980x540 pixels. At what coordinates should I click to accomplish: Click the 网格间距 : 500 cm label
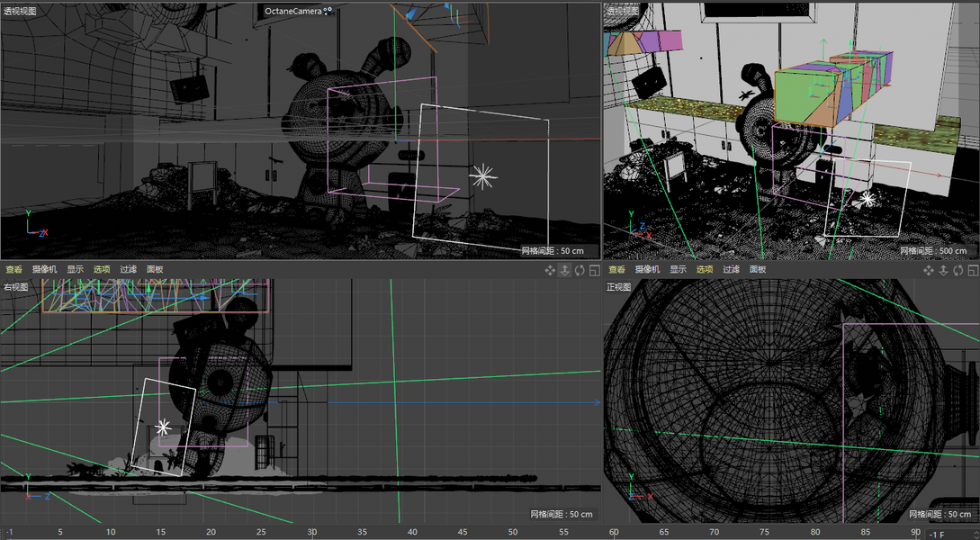933,250
